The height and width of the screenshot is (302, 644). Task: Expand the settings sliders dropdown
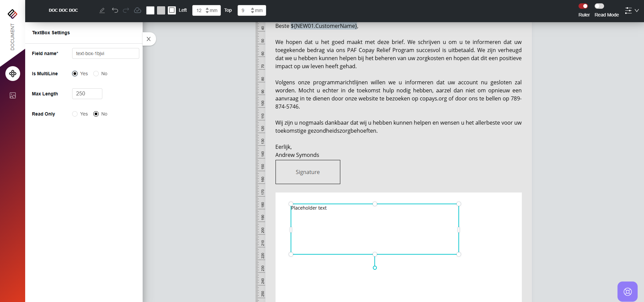(x=632, y=10)
